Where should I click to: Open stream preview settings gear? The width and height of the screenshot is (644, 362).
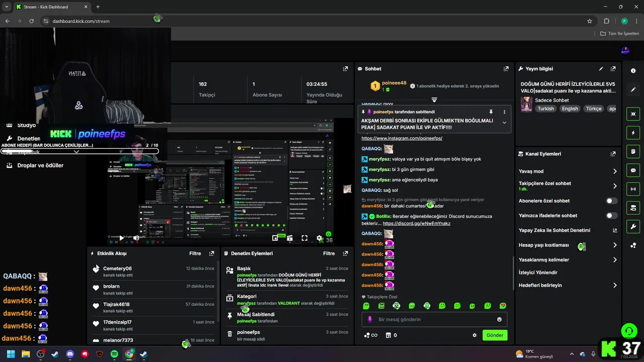(x=319, y=238)
